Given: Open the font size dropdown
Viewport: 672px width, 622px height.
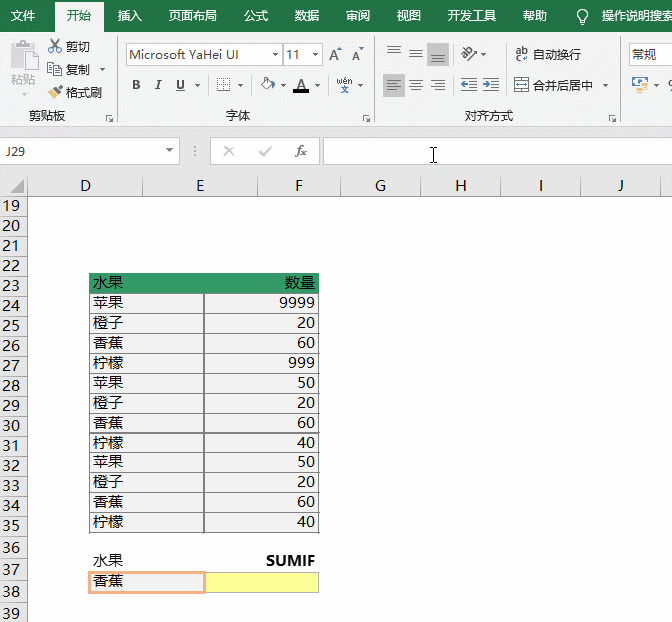Looking at the screenshot, I should [316, 55].
